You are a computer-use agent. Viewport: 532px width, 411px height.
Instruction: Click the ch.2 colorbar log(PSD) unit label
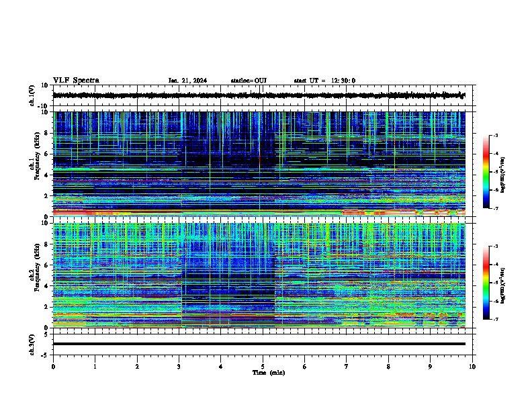tap(503, 285)
